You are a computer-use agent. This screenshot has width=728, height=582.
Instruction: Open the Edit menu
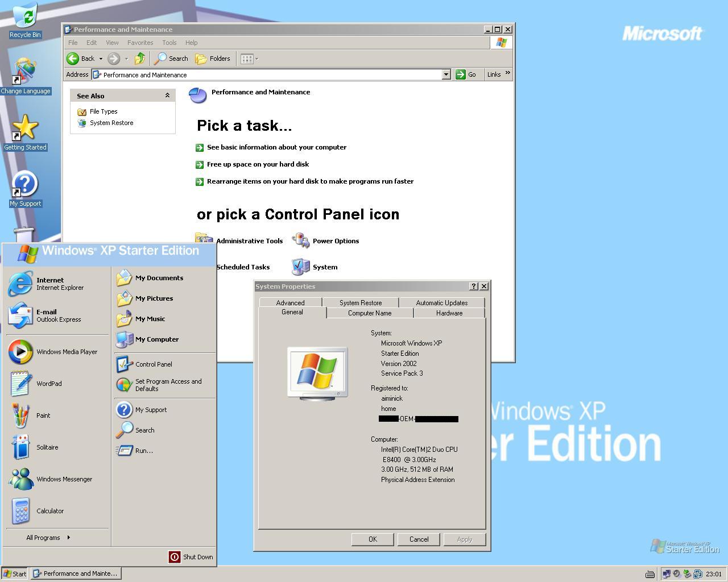tap(92, 43)
